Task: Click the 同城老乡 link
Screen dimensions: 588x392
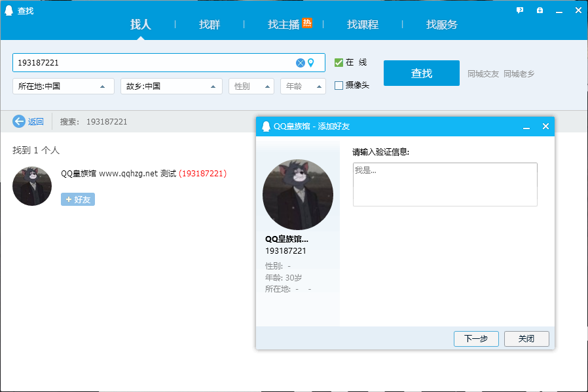Action: 519,74
